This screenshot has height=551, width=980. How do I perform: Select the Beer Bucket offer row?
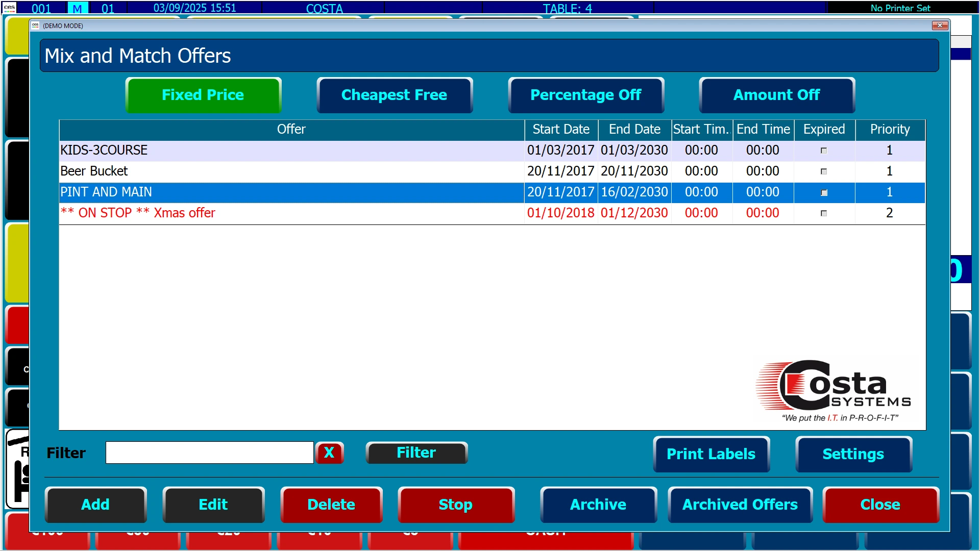coord(291,171)
